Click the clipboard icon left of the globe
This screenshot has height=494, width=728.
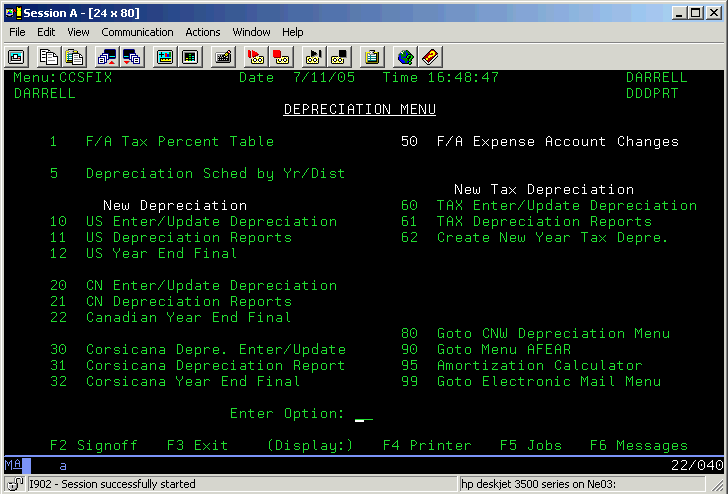tap(372, 56)
